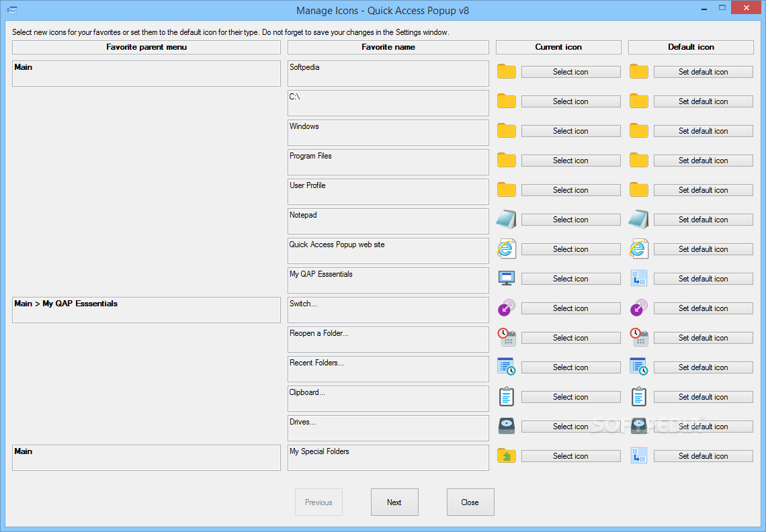Click the current Reopen a Folder clock icon
766x532 pixels.
tap(507, 338)
